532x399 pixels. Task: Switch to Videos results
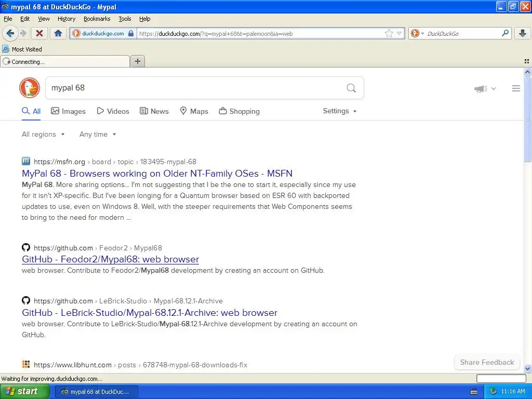pos(113,111)
